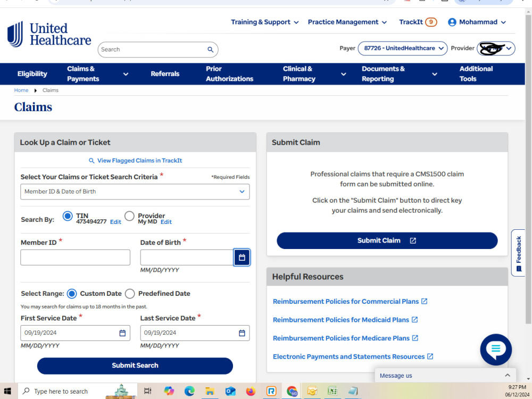
Task: Click external link icon beside Medicaid Plans
Action: pos(414,320)
